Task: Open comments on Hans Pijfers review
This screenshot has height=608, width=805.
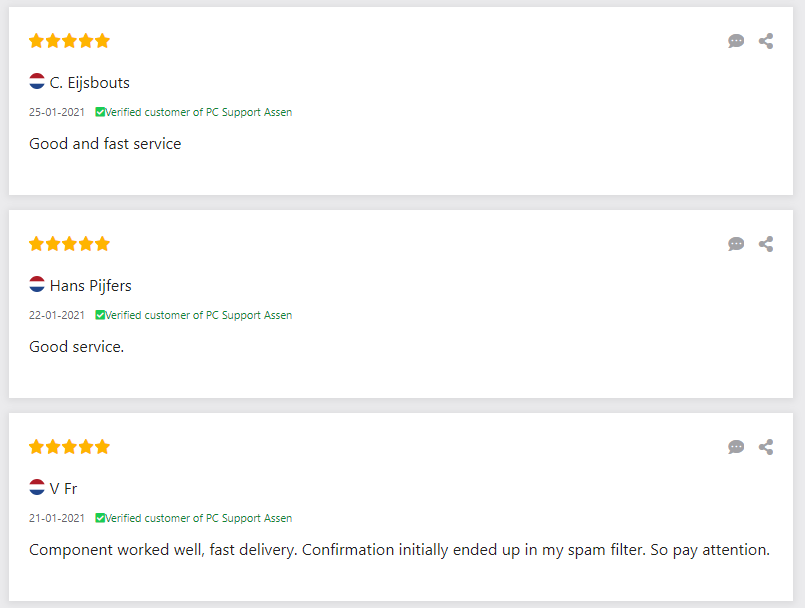Action: (736, 244)
